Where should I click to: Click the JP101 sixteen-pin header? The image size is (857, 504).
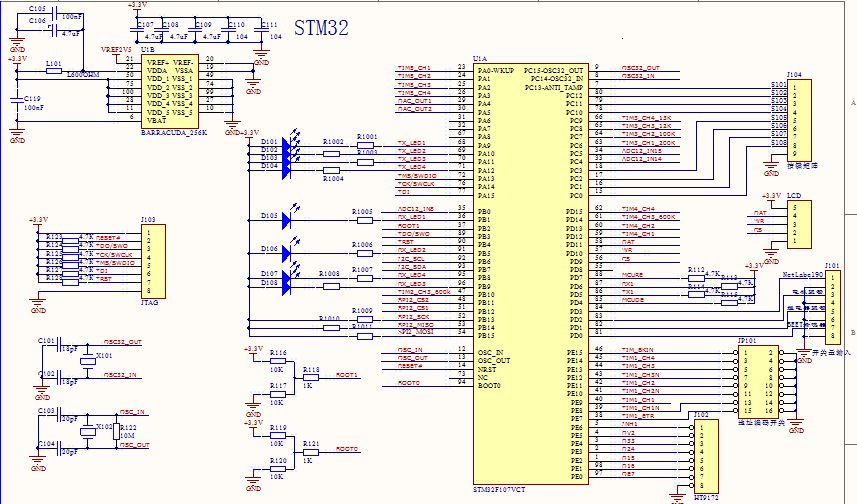coord(758,382)
